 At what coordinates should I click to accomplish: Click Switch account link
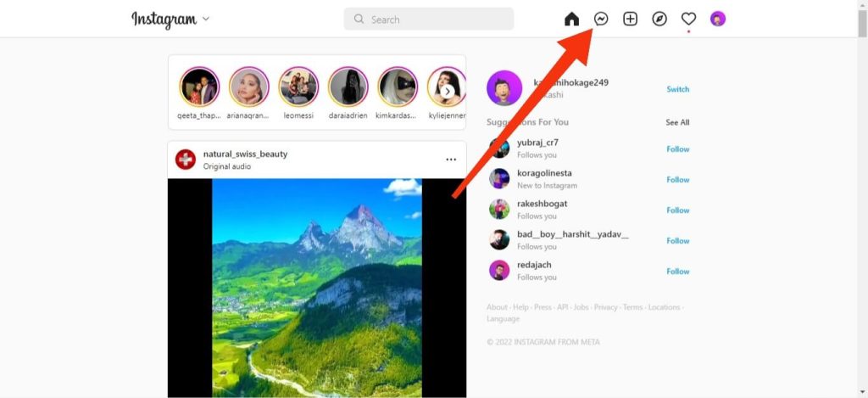[x=677, y=89]
